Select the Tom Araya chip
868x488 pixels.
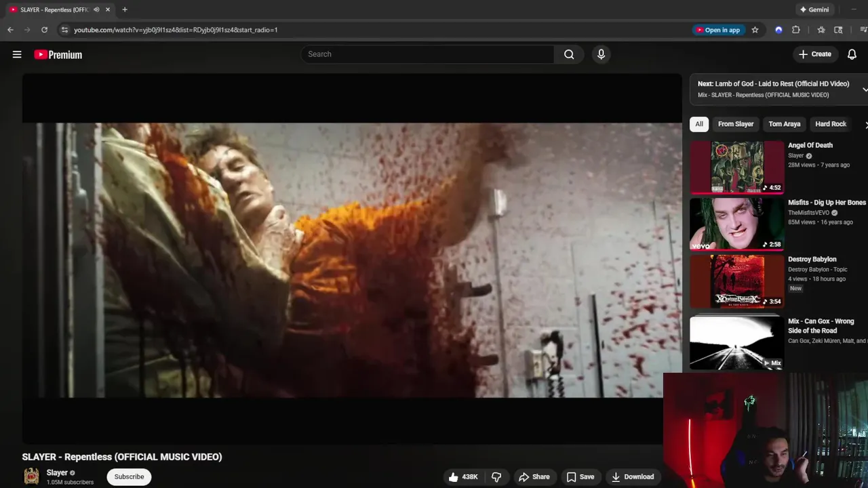click(x=785, y=124)
